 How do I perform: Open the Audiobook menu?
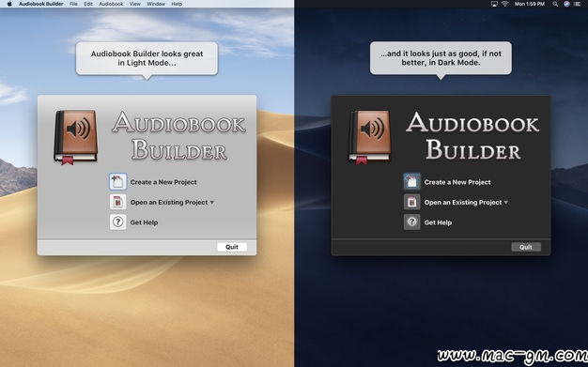(x=111, y=4)
